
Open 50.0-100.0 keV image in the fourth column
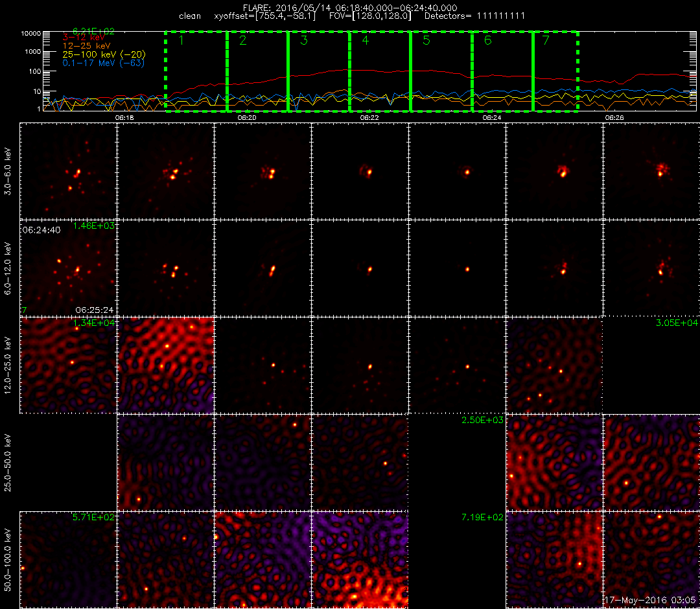pos(360,560)
